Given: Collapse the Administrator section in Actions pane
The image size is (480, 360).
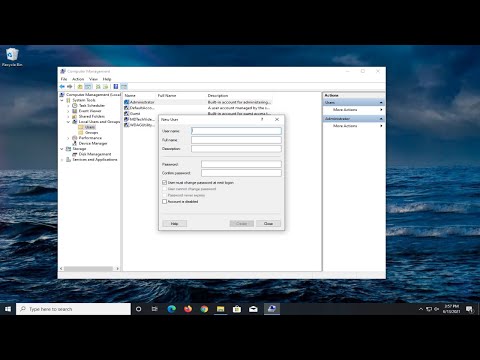Looking at the screenshot, I should tap(381, 119).
